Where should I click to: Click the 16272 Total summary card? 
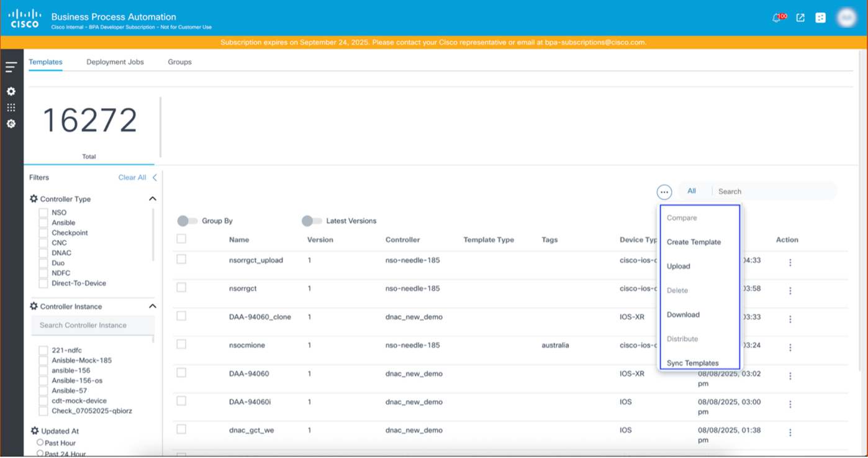coord(89,129)
